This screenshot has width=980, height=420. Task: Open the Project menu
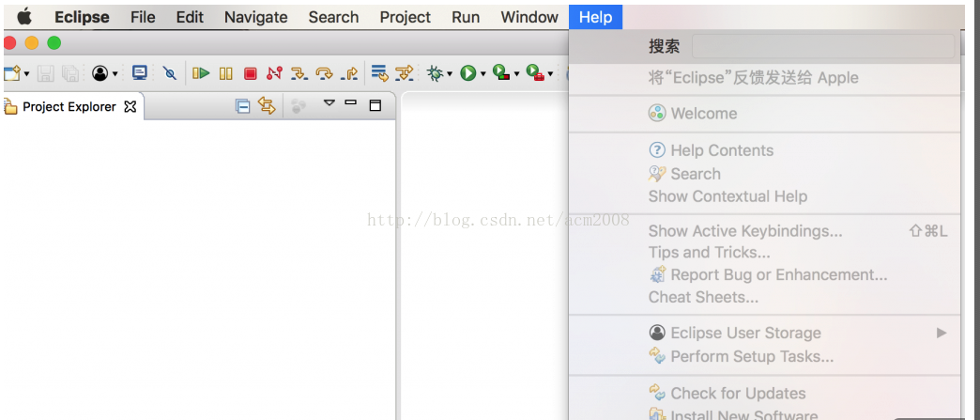406,18
